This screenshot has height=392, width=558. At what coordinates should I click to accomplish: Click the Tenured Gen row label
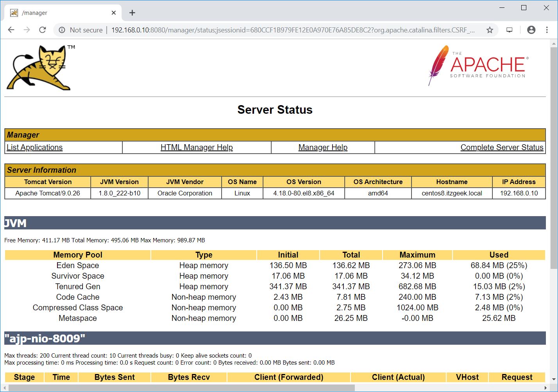pyautogui.click(x=78, y=286)
